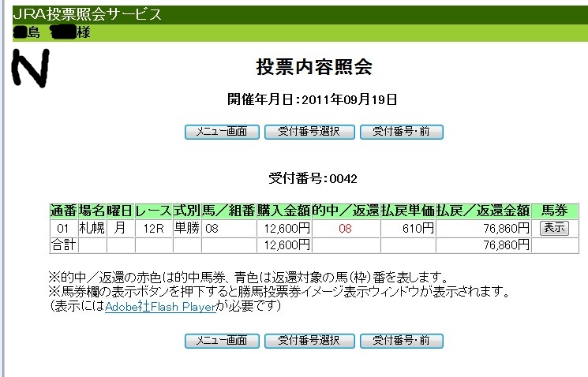
Task: Click the レース column header
Action: [x=154, y=211]
